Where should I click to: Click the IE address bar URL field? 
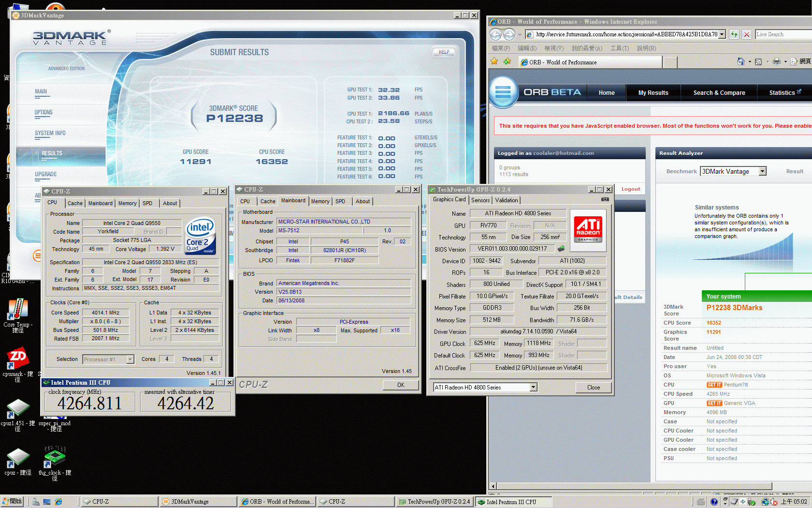click(626, 34)
